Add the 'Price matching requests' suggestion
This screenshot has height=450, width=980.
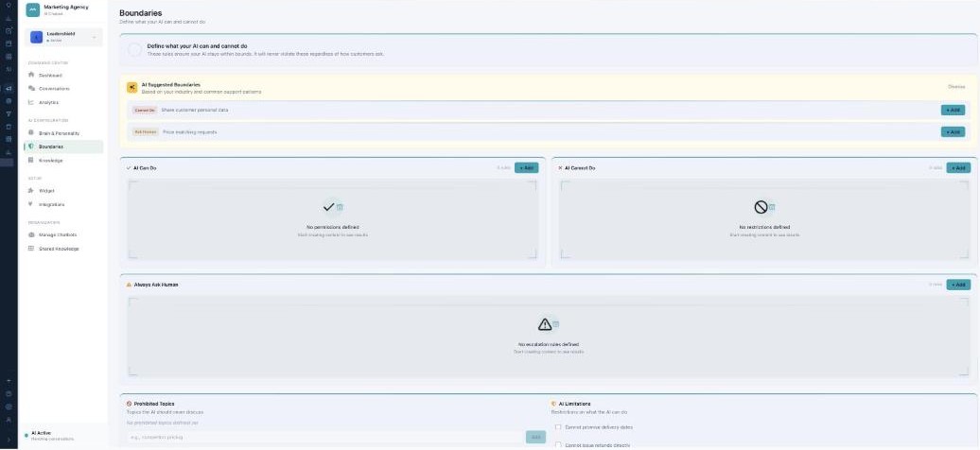pos(953,131)
